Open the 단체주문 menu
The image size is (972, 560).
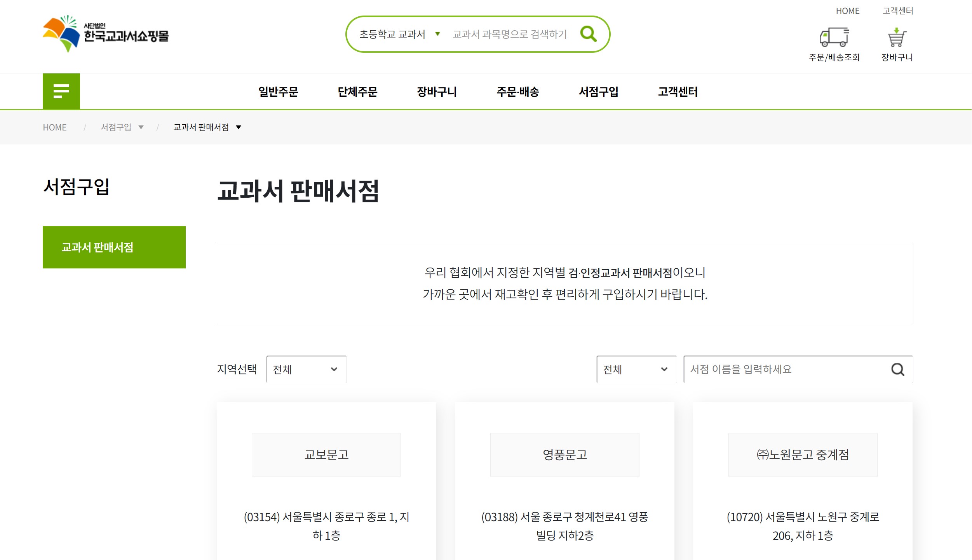click(x=357, y=92)
